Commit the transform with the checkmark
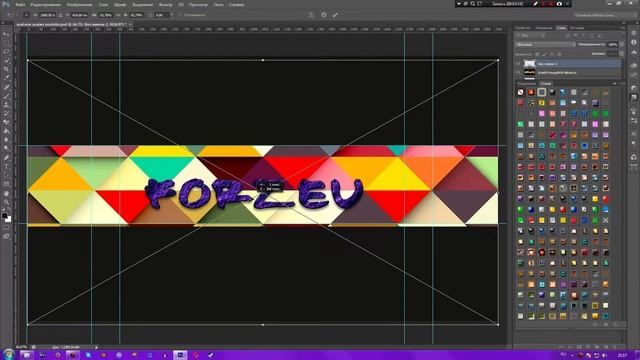Viewport: 640px width, 360px height. coord(335,15)
